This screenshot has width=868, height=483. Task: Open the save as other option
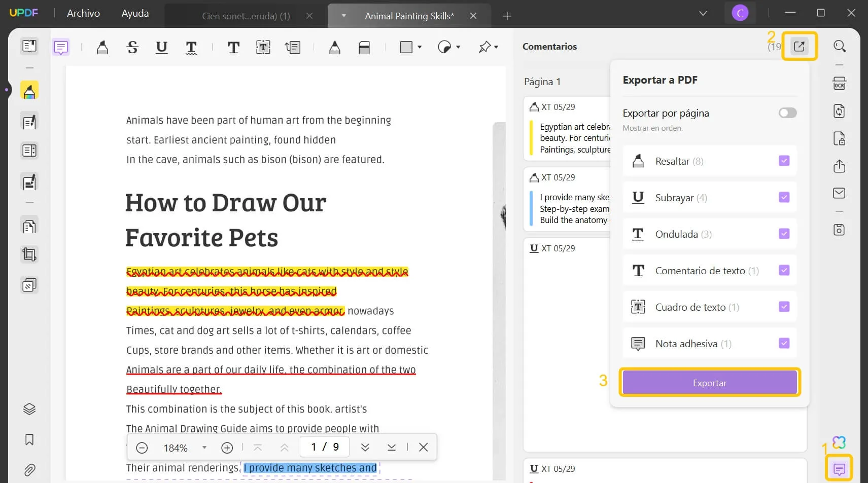pyautogui.click(x=840, y=230)
